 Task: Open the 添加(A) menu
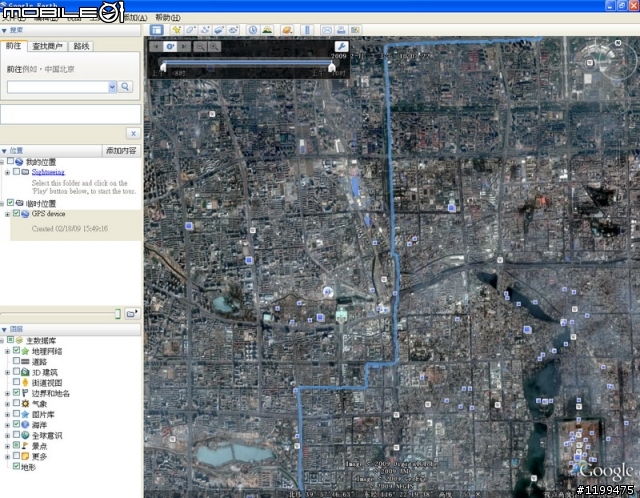pyautogui.click(x=135, y=18)
